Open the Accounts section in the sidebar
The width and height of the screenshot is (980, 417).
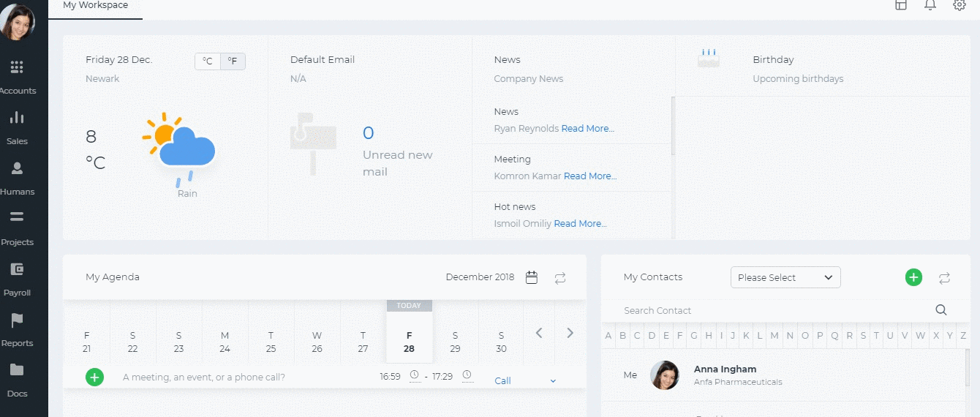coord(18,77)
